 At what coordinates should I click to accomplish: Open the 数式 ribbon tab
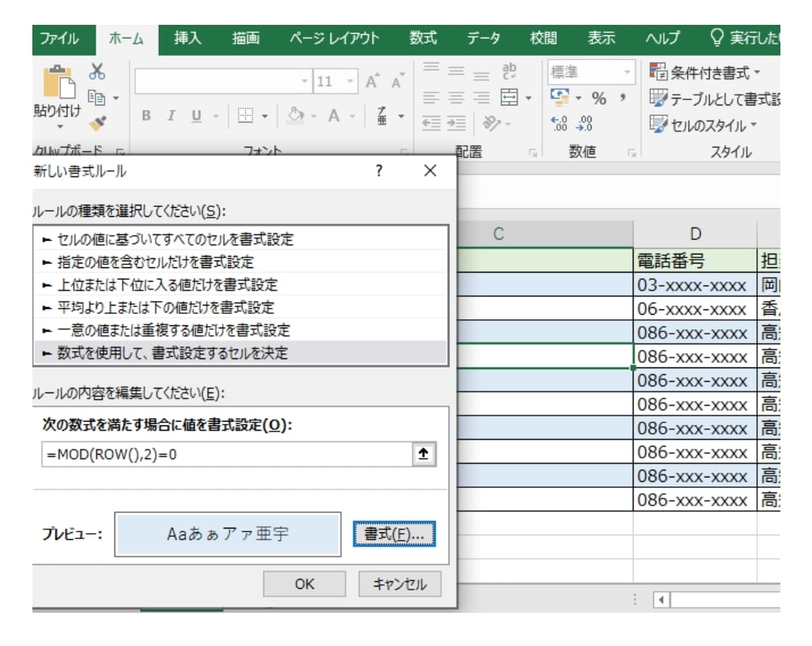click(423, 38)
